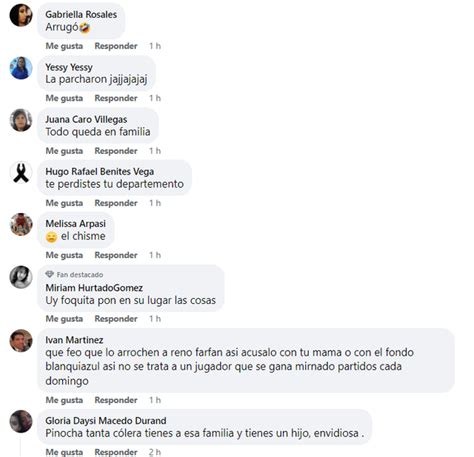Open Gabriella Rosales' profile picture
Screen dimensions: 474x457
point(21,15)
